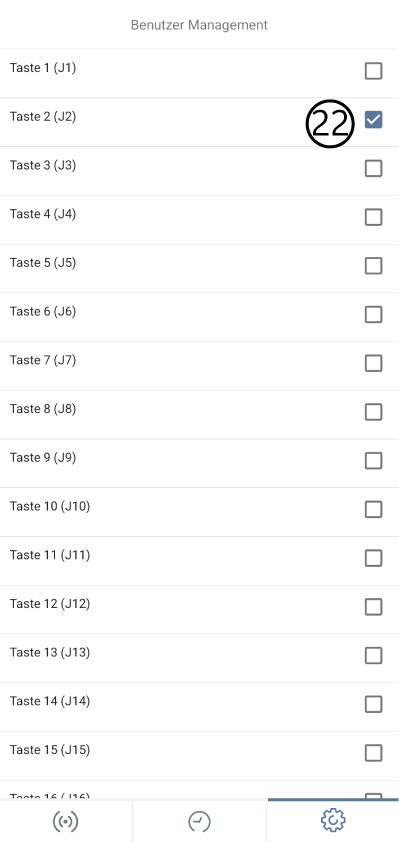Image resolution: width=399 pixels, height=842 pixels.
Task: Select the Taste 15 (J15) checkbox
Action: (373, 753)
